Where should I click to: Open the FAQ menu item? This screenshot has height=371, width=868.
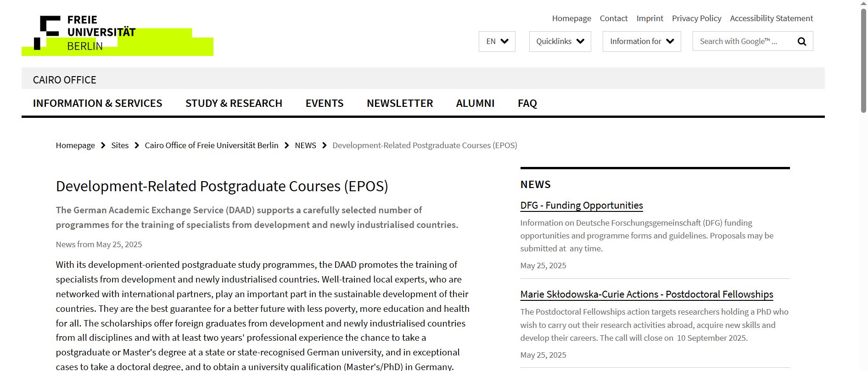tap(527, 103)
